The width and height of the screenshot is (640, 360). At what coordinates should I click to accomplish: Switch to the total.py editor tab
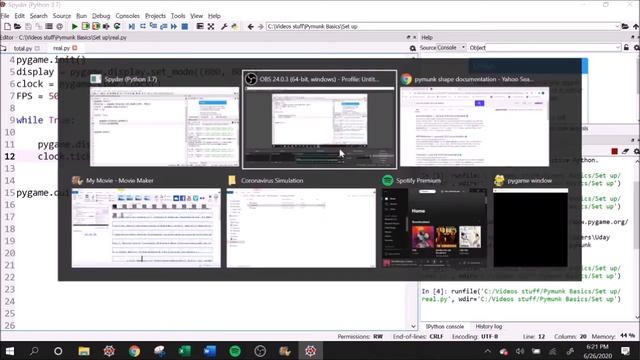pyautogui.click(x=23, y=48)
